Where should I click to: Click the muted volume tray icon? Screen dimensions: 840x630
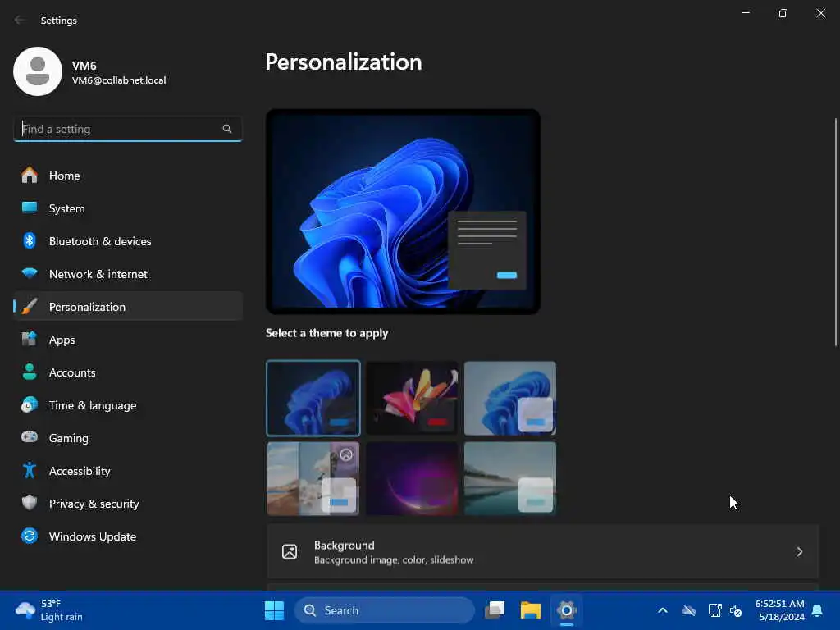click(x=736, y=610)
